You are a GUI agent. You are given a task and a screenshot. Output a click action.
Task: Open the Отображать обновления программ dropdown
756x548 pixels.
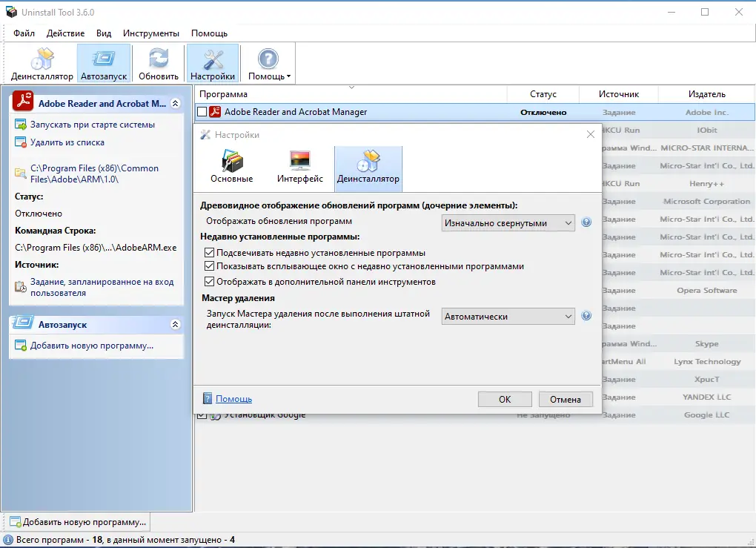coord(508,223)
